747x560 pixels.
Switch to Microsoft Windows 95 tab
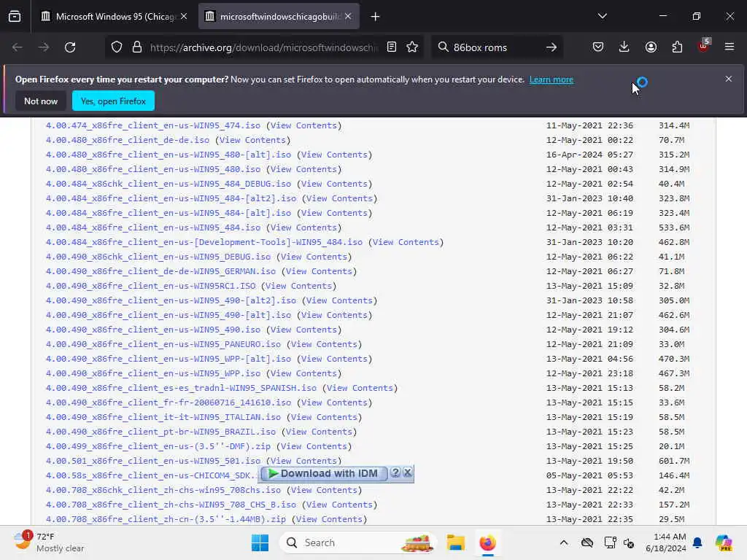[115, 17]
